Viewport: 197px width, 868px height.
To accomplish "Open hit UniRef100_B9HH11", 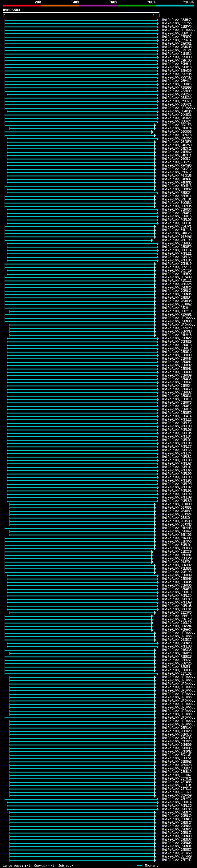I will [176, 64].
